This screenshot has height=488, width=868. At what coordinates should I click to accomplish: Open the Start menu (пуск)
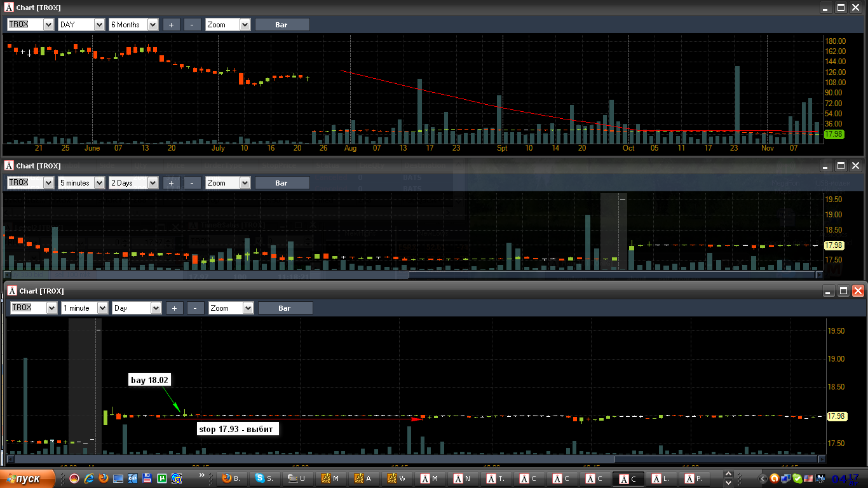coord(27,478)
